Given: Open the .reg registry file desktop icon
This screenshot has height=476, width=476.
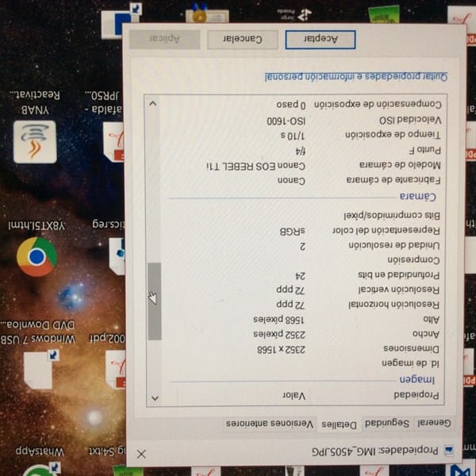Looking at the screenshot, I should (117, 256).
